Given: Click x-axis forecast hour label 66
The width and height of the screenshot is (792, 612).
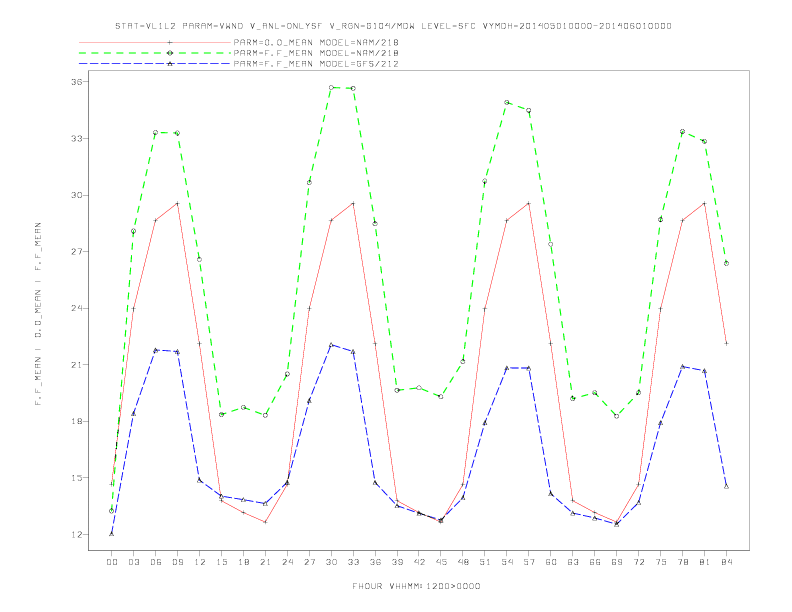Looking at the screenshot, I should pyautogui.click(x=595, y=562).
